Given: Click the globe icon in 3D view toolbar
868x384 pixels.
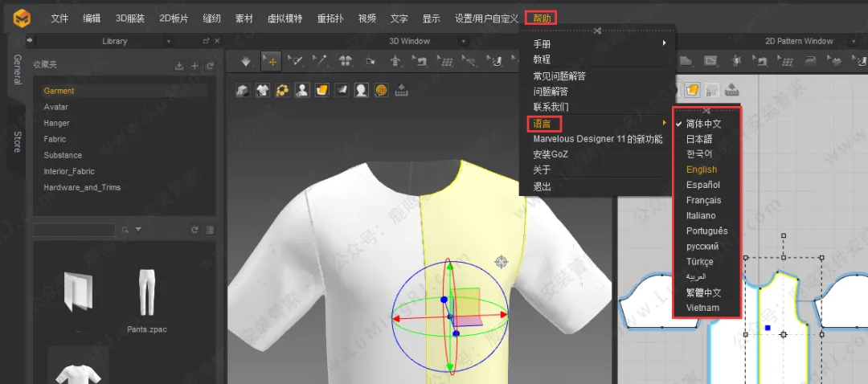Looking at the screenshot, I should 382,90.
